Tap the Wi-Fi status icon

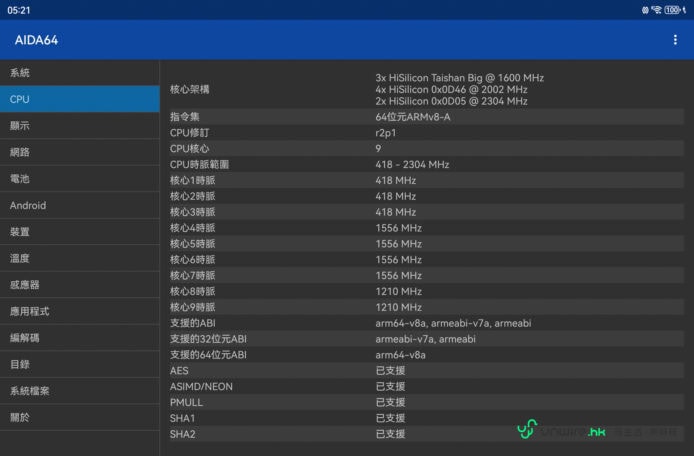[x=656, y=10]
